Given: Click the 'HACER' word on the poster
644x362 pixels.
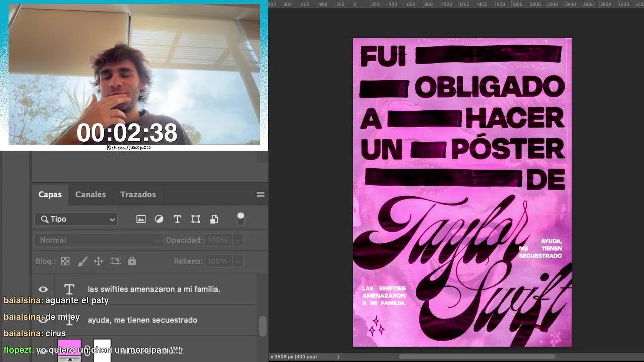Looking at the screenshot, I should 515,119.
